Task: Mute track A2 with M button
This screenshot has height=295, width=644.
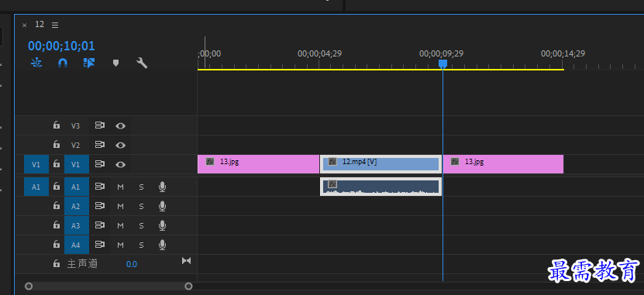Action: pyautogui.click(x=120, y=207)
